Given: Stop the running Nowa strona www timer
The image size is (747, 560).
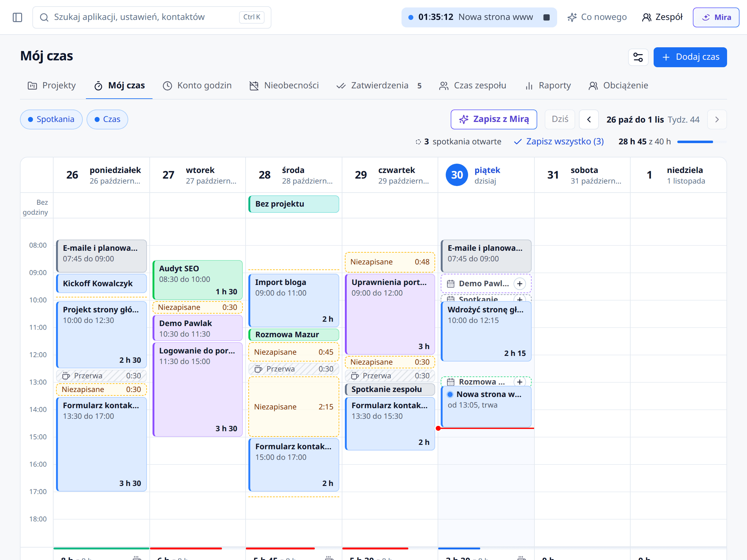Looking at the screenshot, I should pos(546,17).
